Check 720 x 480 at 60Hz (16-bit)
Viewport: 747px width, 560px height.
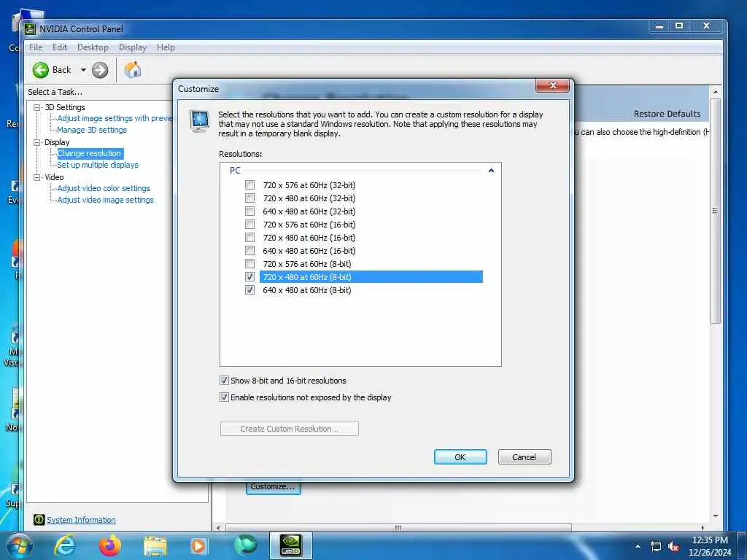point(249,237)
